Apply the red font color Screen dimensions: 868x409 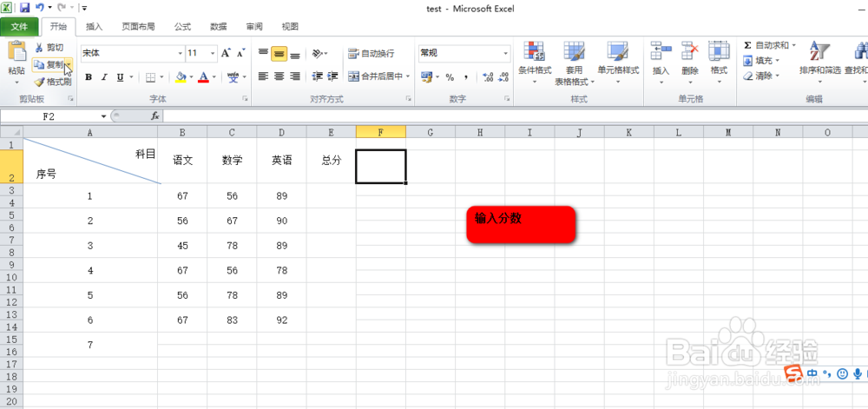(203, 77)
